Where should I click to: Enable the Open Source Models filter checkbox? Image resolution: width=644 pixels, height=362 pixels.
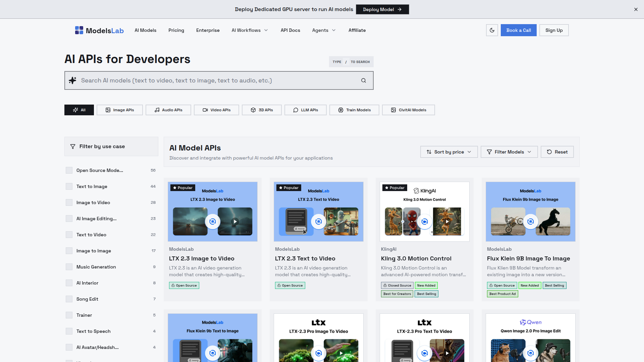coord(69,170)
